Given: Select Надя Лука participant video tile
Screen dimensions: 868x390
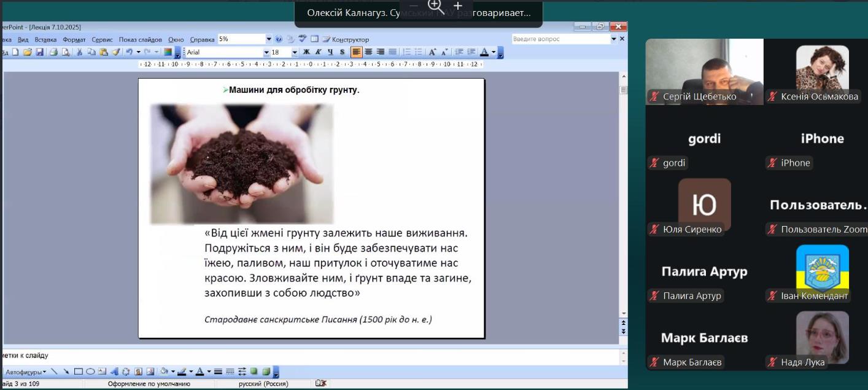Looking at the screenshot, I should pyautogui.click(x=822, y=338).
